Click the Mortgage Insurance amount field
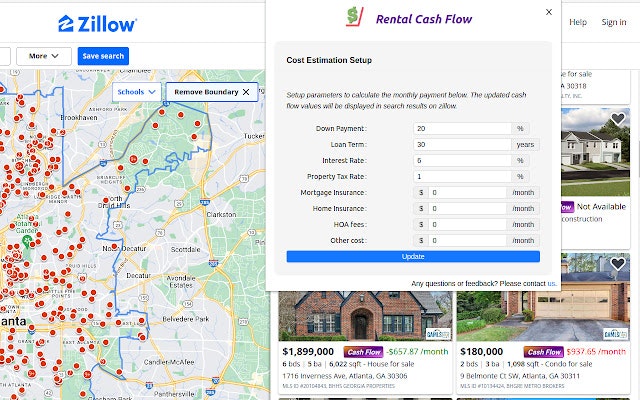 467,193
